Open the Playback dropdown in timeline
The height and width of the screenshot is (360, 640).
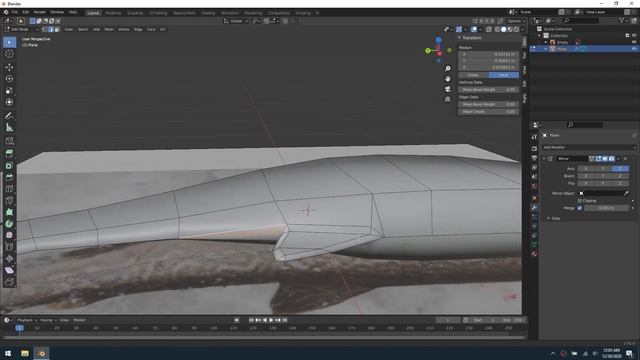point(27,320)
